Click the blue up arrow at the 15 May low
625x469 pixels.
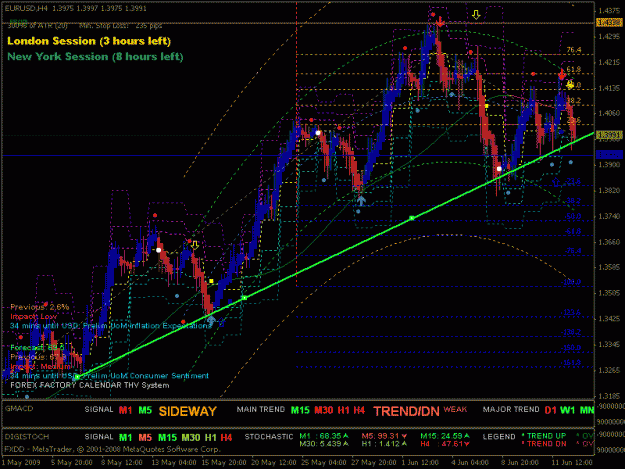[x=211, y=319]
